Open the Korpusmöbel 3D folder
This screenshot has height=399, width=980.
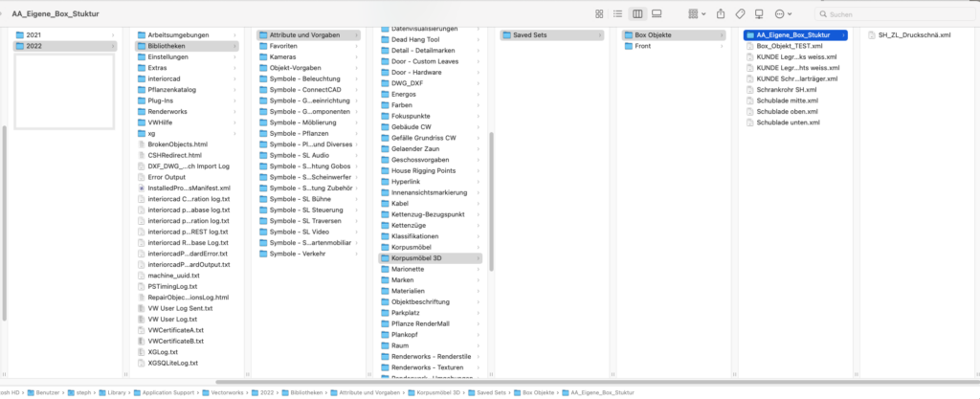(415, 257)
